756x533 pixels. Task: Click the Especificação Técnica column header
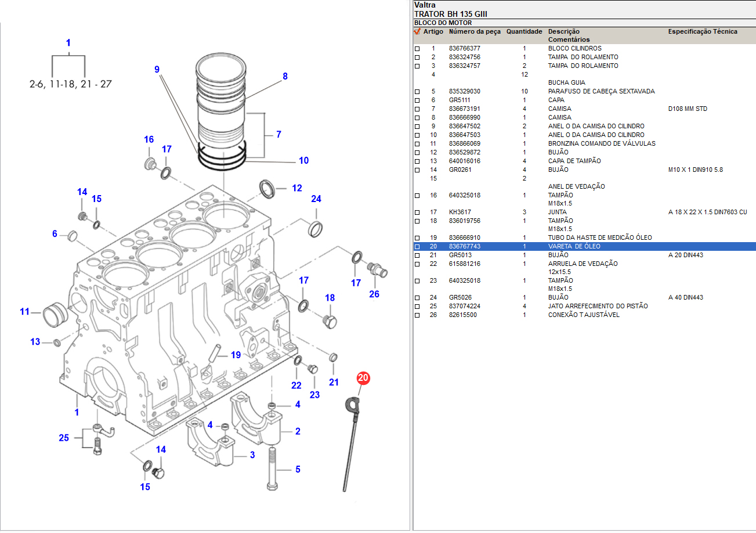[703, 31]
